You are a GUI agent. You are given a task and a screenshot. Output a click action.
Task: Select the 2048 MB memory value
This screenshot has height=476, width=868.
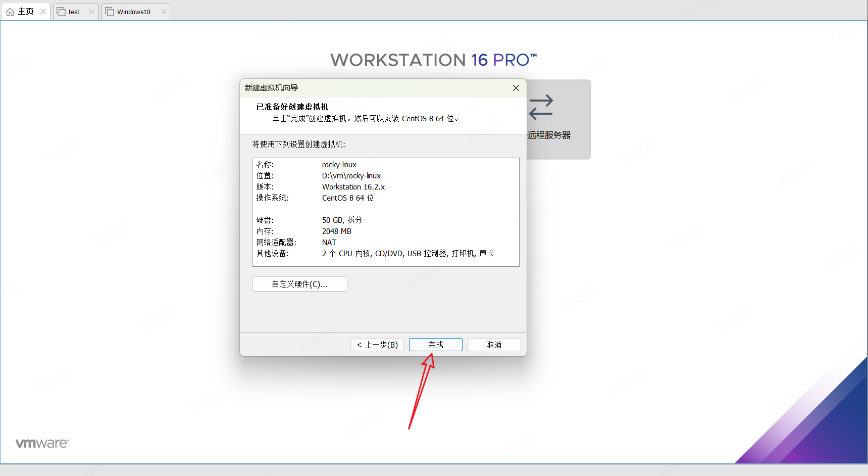[x=337, y=231]
